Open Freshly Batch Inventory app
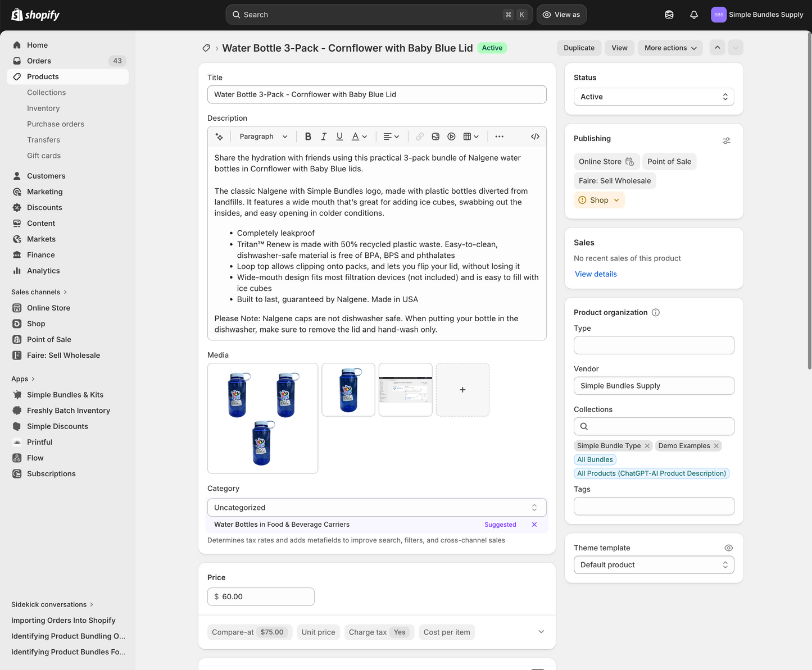This screenshot has width=812, height=670. 67,411
